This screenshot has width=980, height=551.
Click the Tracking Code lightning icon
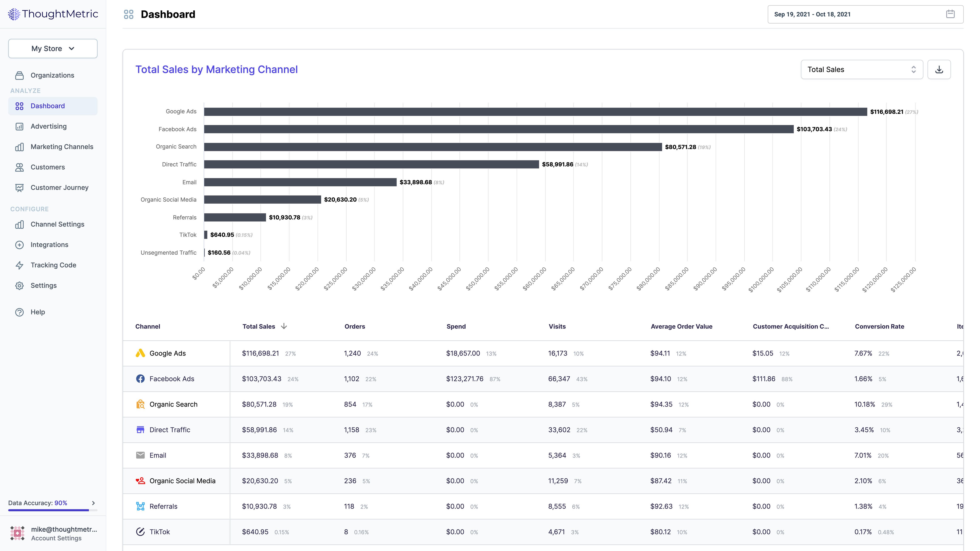pos(19,265)
